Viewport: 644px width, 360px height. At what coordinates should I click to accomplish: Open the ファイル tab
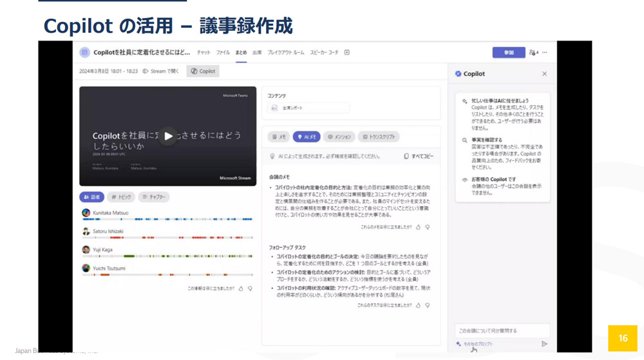pyautogui.click(x=223, y=53)
